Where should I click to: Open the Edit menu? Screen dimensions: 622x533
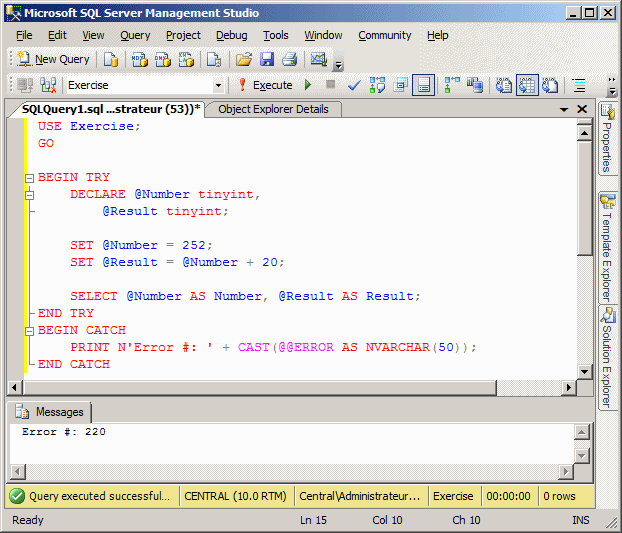(57, 35)
